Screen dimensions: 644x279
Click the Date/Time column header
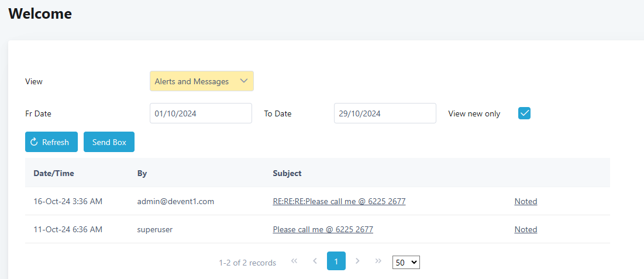pyautogui.click(x=54, y=173)
